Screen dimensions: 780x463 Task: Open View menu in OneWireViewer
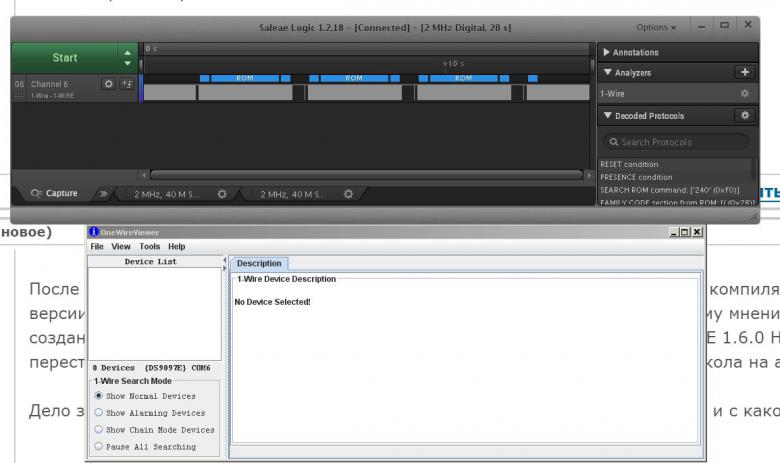coord(121,247)
